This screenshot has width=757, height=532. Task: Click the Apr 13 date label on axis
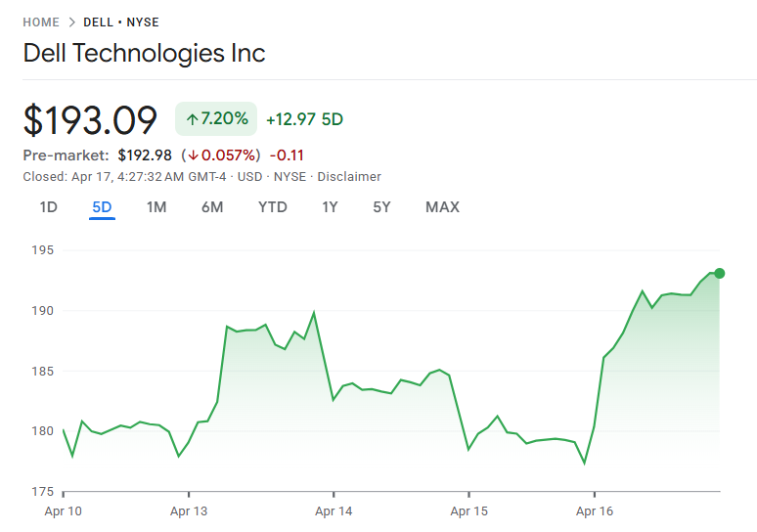pos(189,510)
